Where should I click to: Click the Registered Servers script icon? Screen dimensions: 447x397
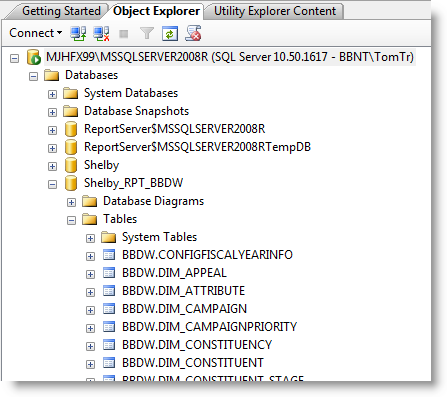pos(193,33)
